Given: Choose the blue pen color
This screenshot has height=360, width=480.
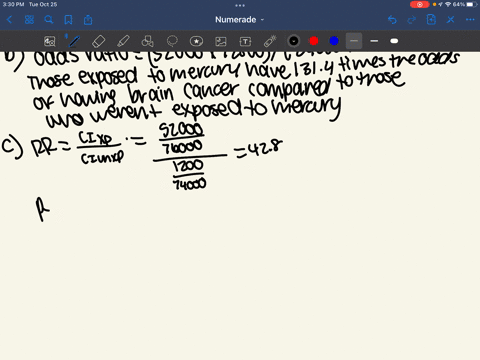Looking at the screenshot, I should 334,41.
